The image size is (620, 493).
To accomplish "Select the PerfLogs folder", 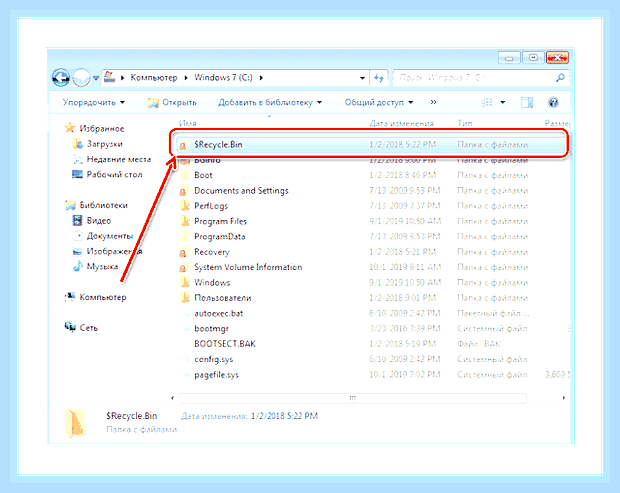I will [211, 206].
